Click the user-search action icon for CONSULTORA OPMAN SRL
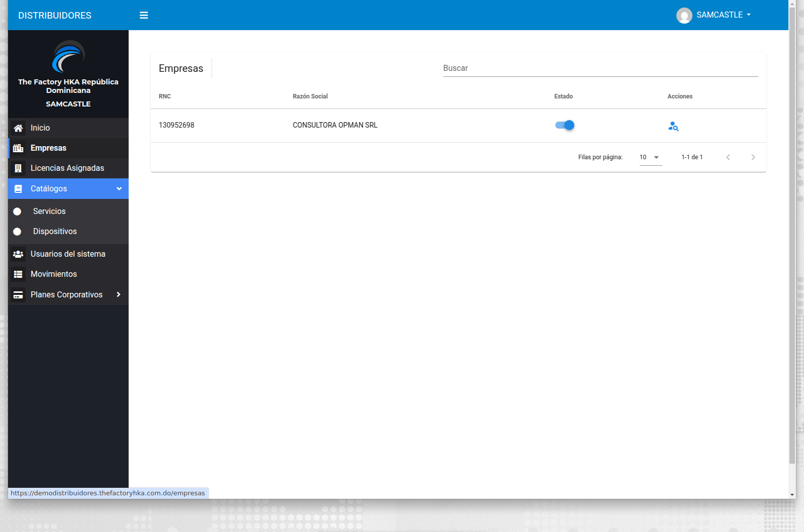The image size is (804, 532). click(x=673, y=126)
